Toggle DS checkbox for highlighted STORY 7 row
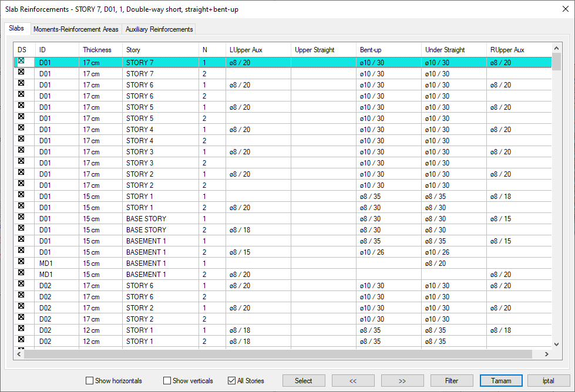 pos(21,61)
